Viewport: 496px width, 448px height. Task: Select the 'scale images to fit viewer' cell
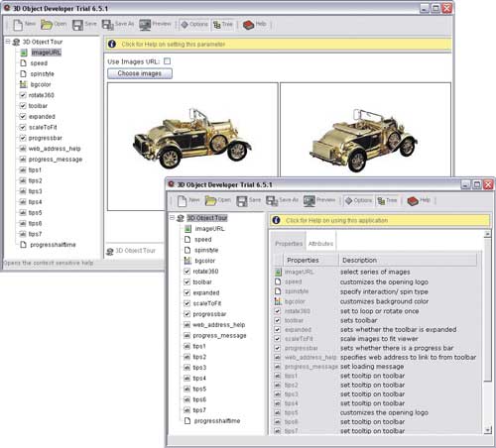(x=379, y=339)
